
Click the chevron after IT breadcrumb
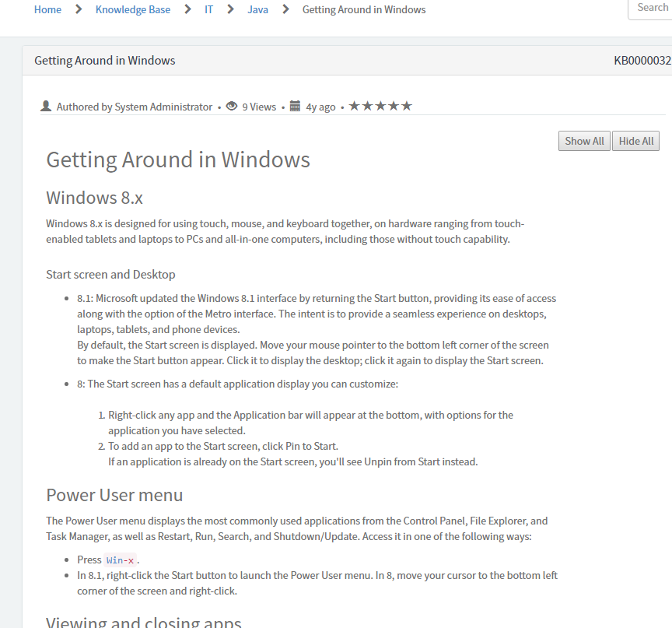(x=230, y=9)
